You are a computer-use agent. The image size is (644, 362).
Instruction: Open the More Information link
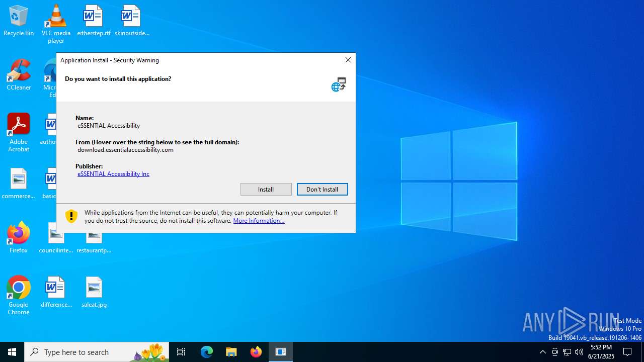259,221
